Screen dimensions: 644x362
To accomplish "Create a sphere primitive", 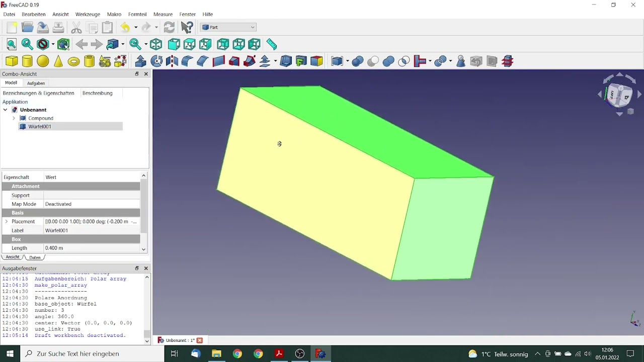I will 43,61.
